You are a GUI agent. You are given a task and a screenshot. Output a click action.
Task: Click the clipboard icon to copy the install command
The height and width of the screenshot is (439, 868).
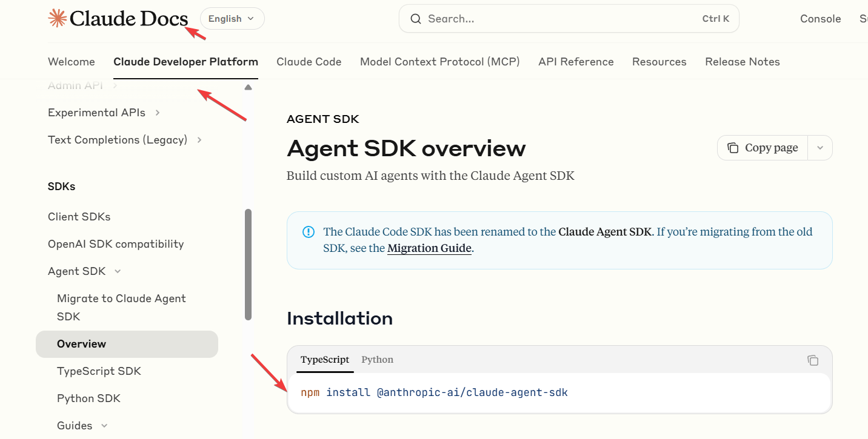point(813,360)
